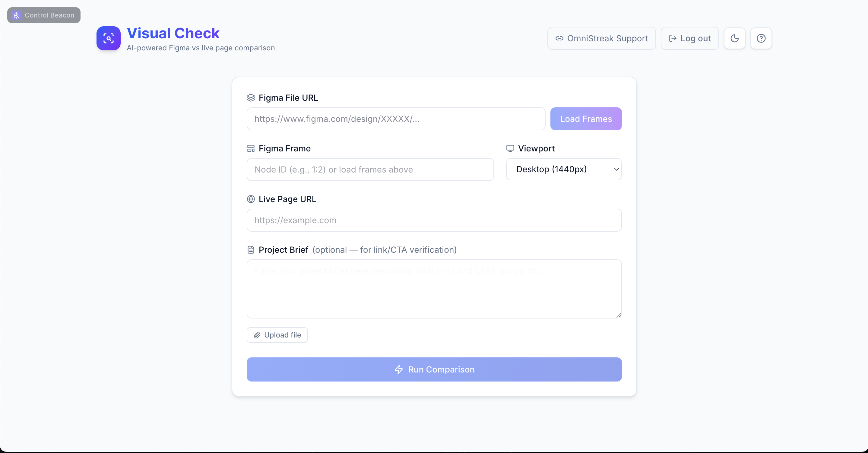The width and height of the screenshot is (868, 453).
Task: Click the Upload file button
Action: coord(277,335)
